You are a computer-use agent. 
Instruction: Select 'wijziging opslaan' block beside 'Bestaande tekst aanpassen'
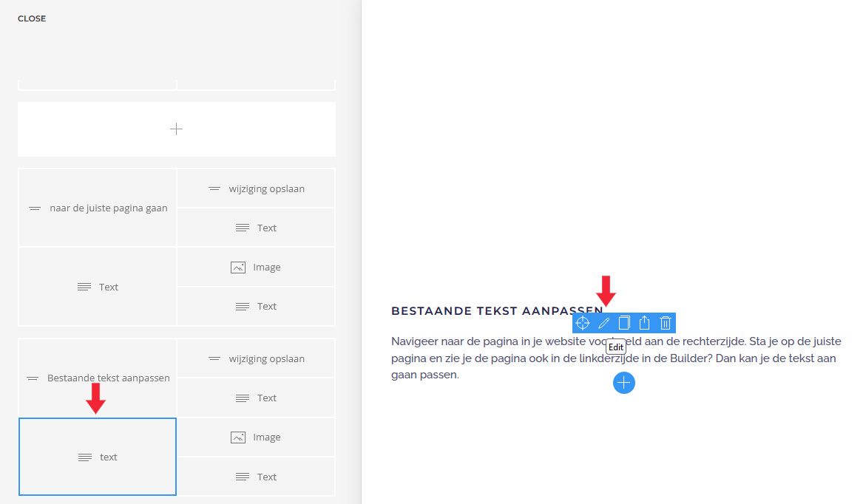256,358
